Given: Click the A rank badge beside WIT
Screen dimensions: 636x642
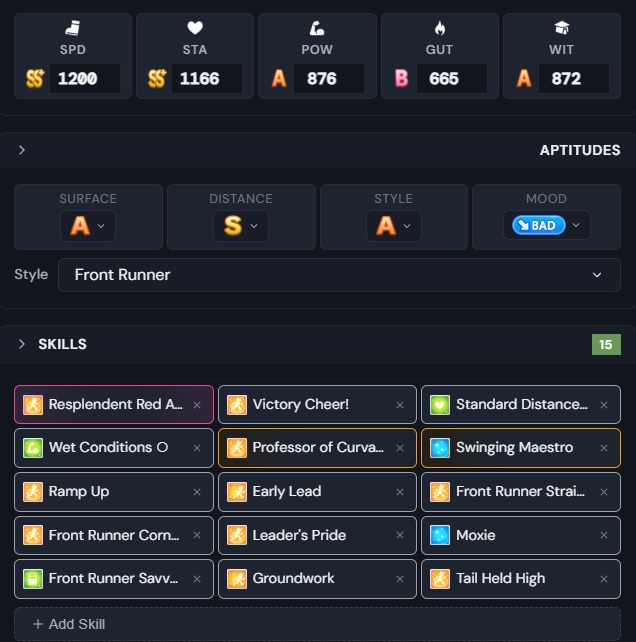Looking at the screenshot, I should point(524,78).
